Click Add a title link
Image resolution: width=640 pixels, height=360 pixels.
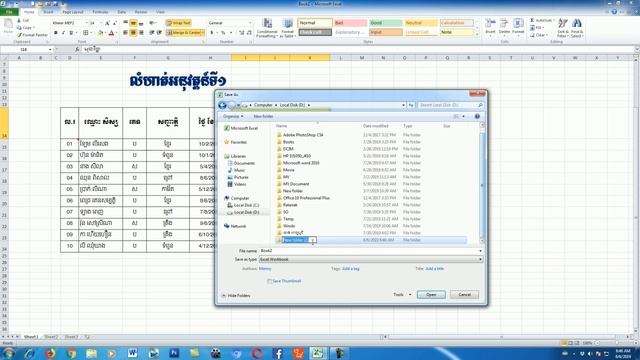point(435,269)
